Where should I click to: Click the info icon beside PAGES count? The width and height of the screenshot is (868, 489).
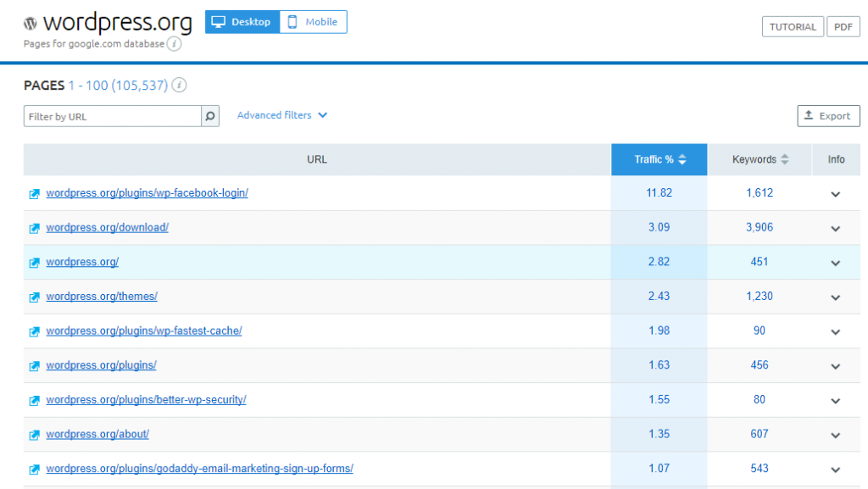179,86
